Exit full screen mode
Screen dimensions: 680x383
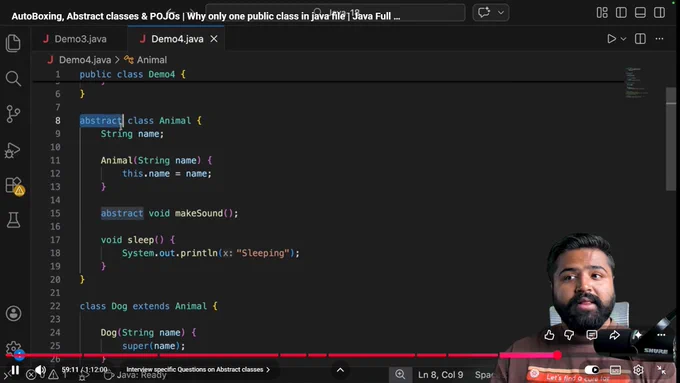[x=661, y=370]
